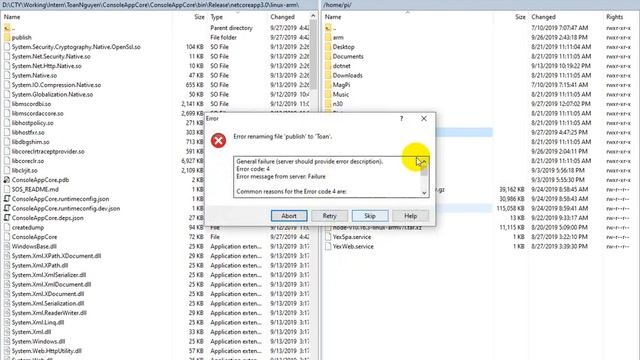Close the Error dialog with X

click(x=424, y=119)
